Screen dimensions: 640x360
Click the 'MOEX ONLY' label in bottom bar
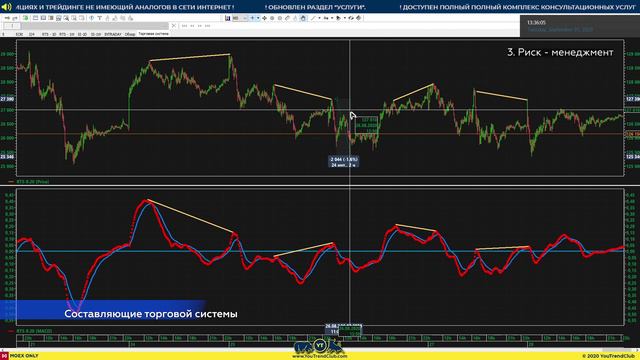click(x=24, y=356)
